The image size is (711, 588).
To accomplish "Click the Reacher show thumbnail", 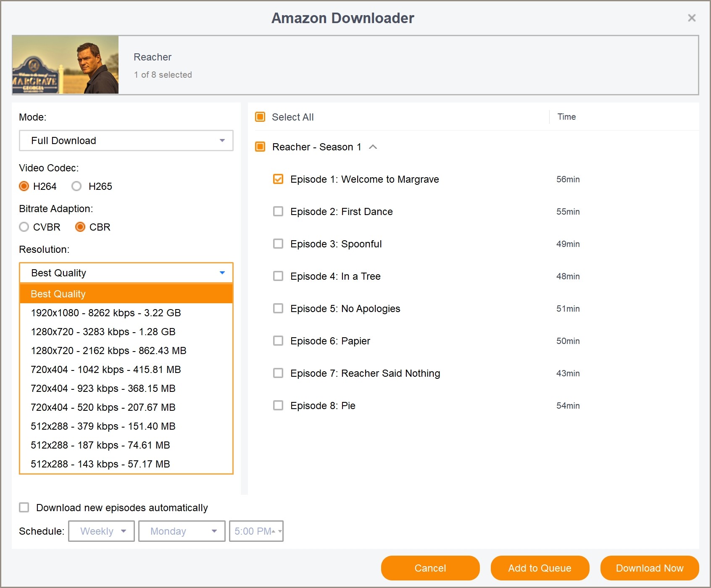I will point(66,65).
